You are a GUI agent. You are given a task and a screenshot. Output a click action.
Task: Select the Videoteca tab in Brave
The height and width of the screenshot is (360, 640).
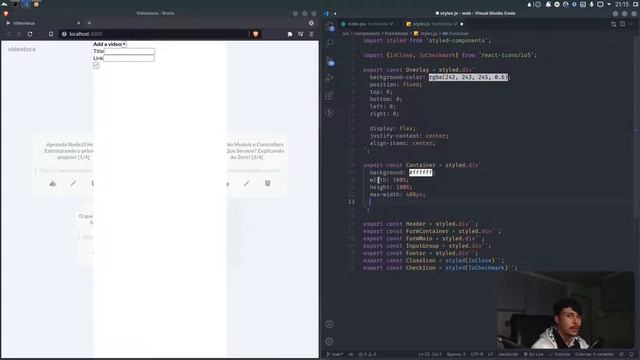[x=43, y=23]
